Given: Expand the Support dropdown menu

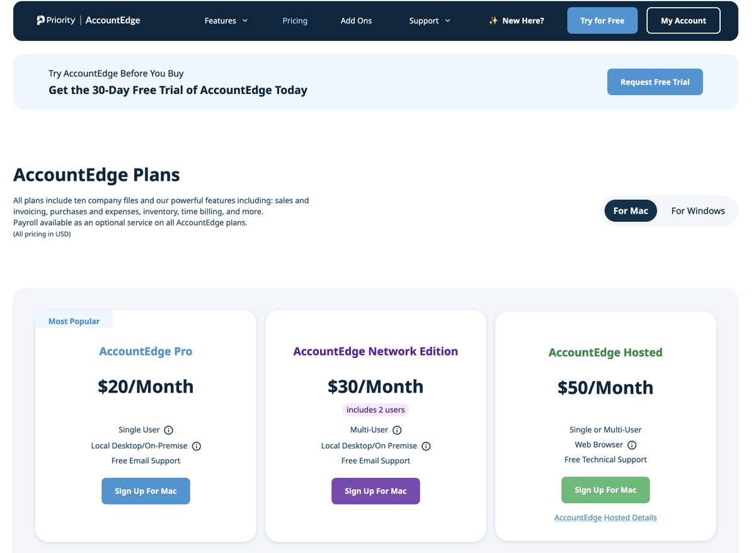Looking at the screenshot, I should (x=430, y=21).
